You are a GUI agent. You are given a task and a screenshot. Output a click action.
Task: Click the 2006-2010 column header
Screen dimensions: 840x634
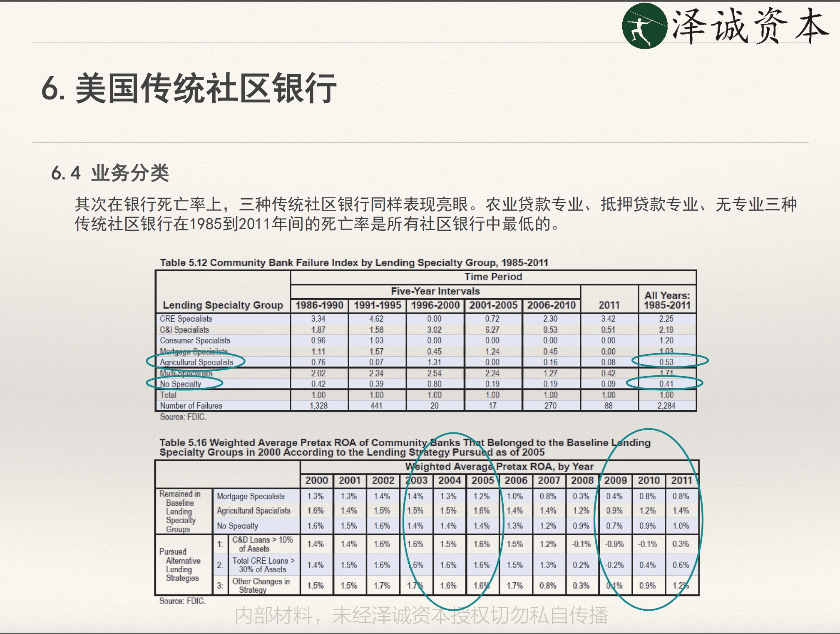551,305
